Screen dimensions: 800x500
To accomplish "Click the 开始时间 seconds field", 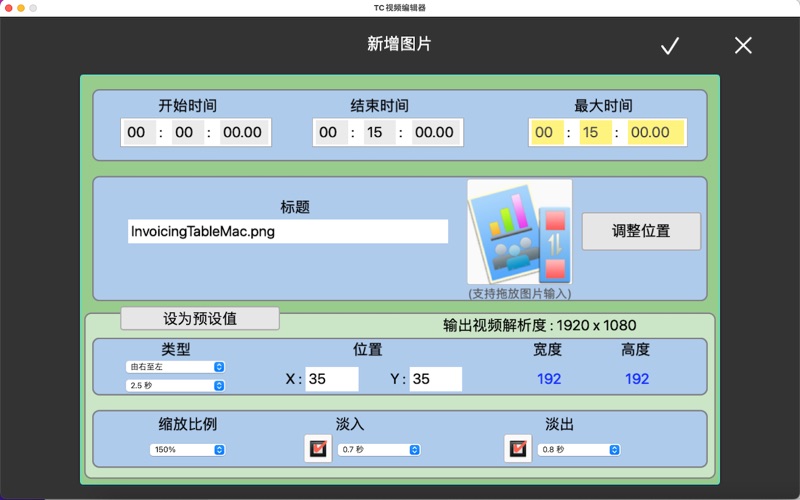I will (243, 133).
